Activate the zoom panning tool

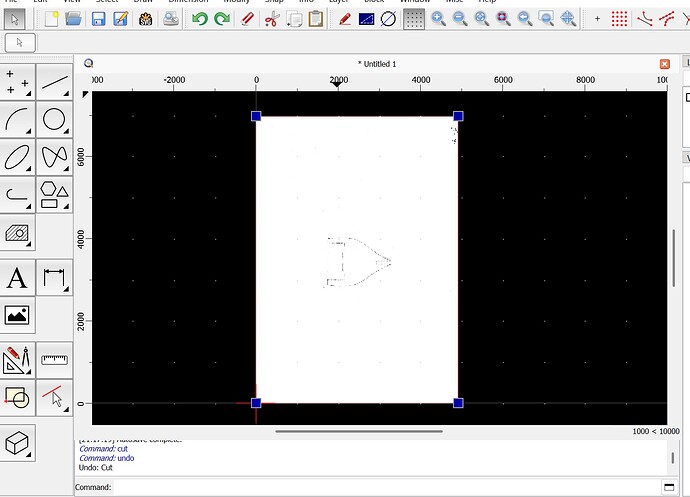pos(568,19)
